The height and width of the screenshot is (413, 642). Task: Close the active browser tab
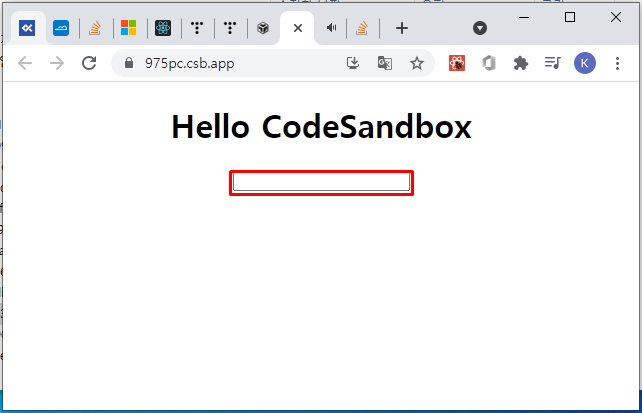pos(298,28)
